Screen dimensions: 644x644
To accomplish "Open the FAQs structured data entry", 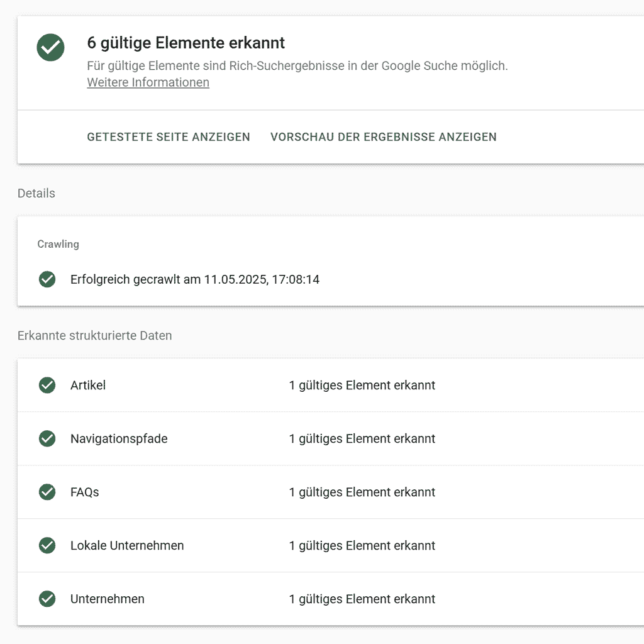I will 85,492.
